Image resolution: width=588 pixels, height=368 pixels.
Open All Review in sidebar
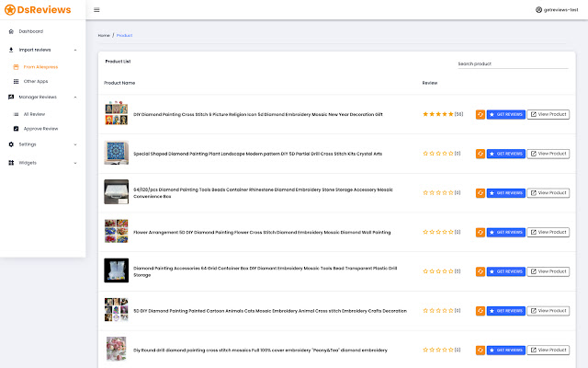click(x=34, y=114)
